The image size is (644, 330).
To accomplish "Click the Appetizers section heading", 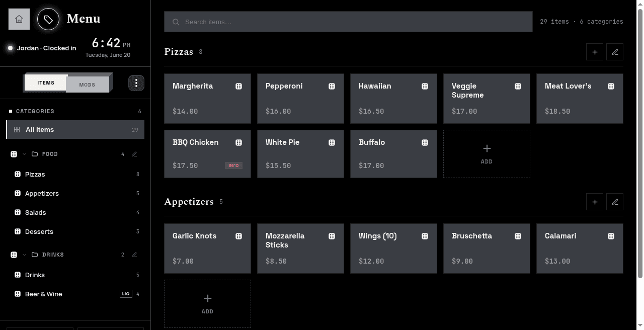I will click(x=189, y=202).
